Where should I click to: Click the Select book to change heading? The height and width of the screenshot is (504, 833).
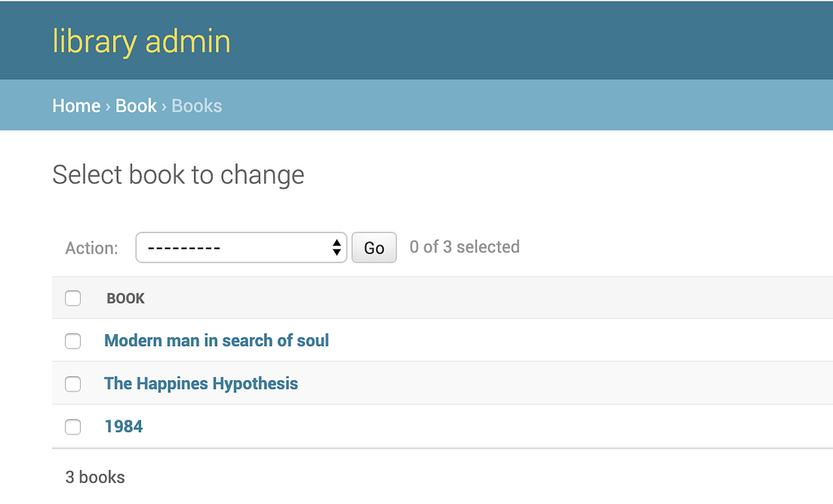point(177,174)
